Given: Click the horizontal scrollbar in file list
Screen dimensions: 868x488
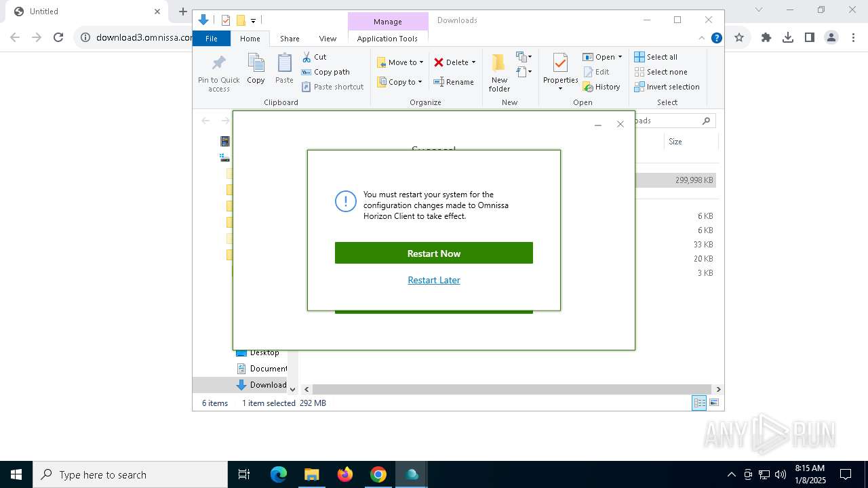Looking at the screenshot, I should pos(512,389).
